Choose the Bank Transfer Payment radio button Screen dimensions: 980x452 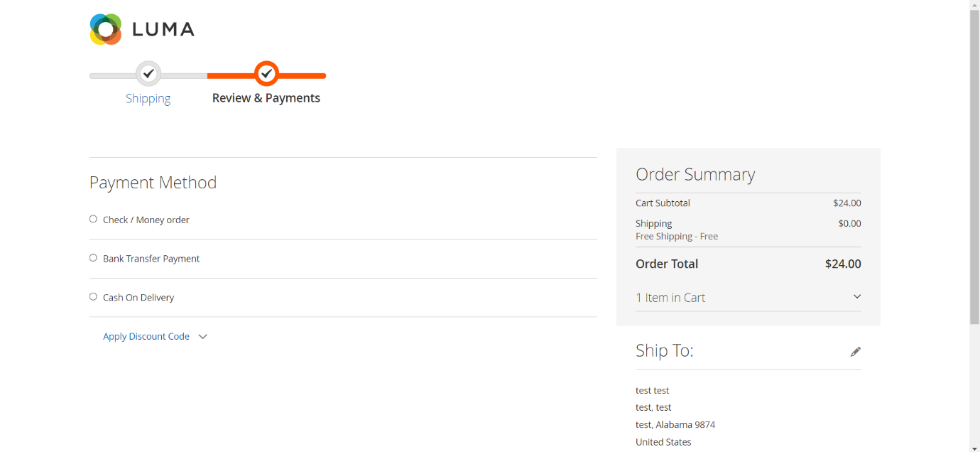click(x=93, y=258)
